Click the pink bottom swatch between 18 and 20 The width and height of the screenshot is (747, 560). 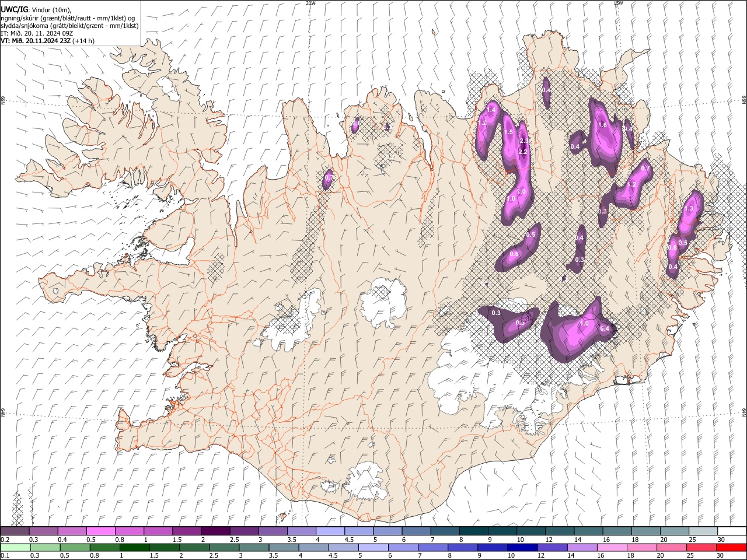click(x=643, y=547)
